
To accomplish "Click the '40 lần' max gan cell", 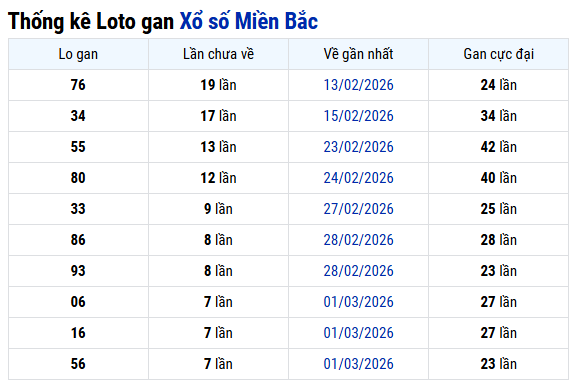I will point(499,178).
